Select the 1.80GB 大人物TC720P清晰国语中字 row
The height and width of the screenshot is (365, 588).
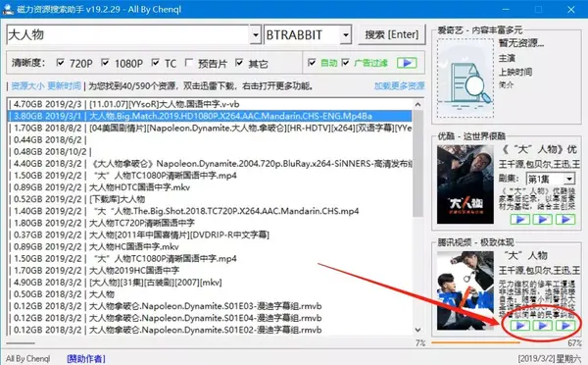[210, 223]
